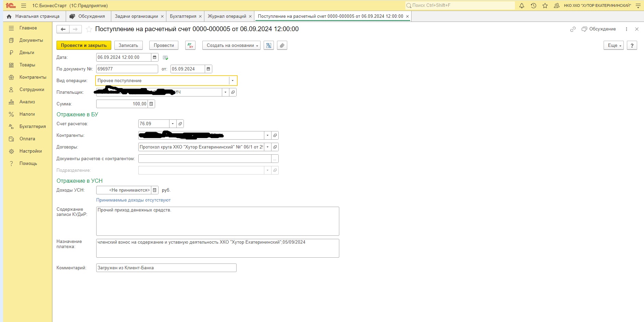Screen dimensions: 644x322
Task: Open calendar picker for document 'от' date
Action: (208, 69)
